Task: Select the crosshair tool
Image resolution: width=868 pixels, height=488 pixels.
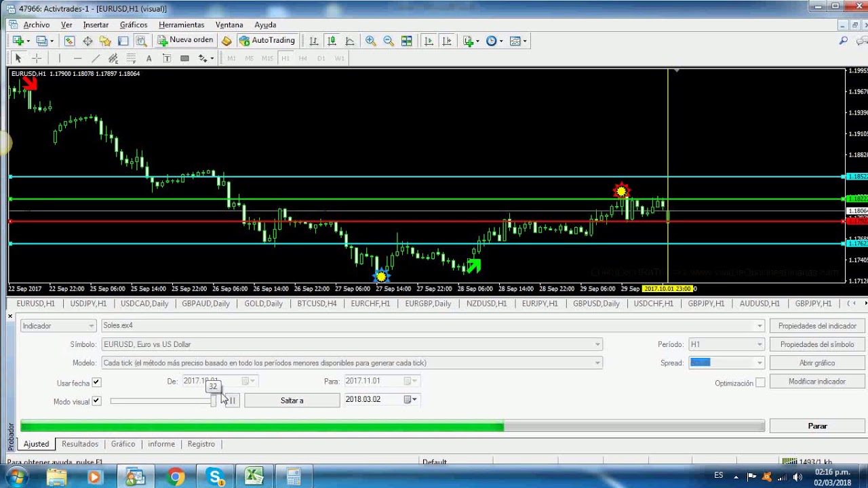Action: coord(37,58)
